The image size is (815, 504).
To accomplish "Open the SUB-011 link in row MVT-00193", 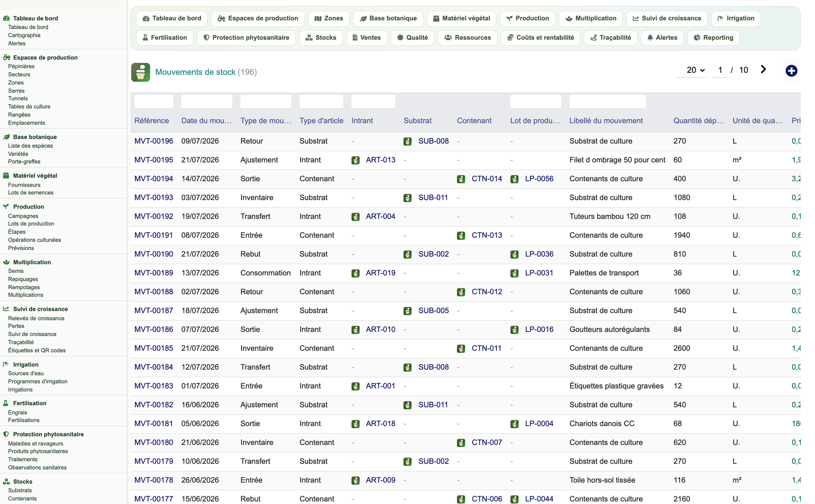I will point(433,198).
